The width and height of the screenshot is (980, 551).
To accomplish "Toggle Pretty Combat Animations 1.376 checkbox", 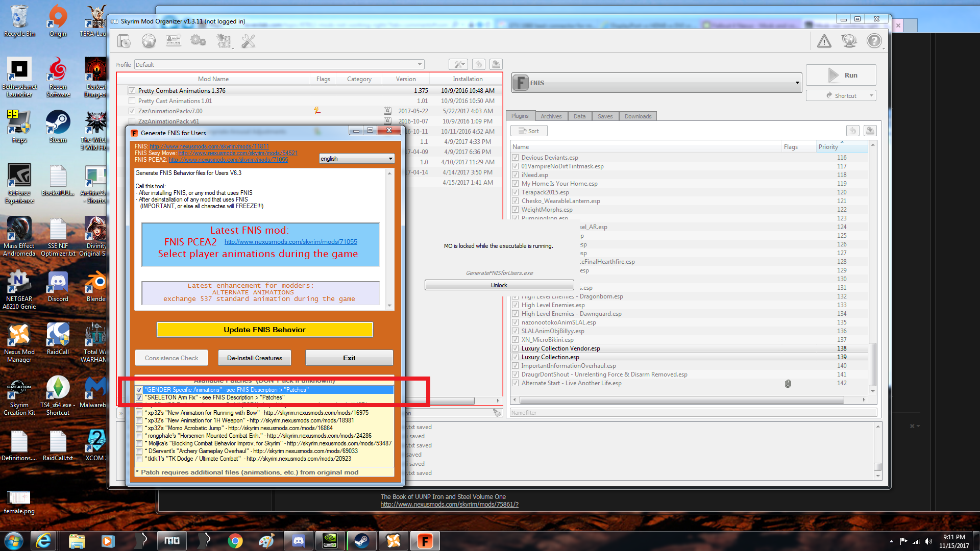I will tap(132, 91).
